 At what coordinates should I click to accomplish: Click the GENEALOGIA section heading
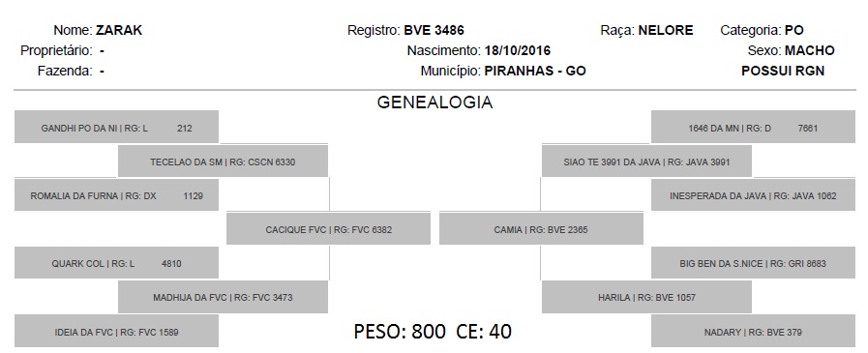pos(434,103)
